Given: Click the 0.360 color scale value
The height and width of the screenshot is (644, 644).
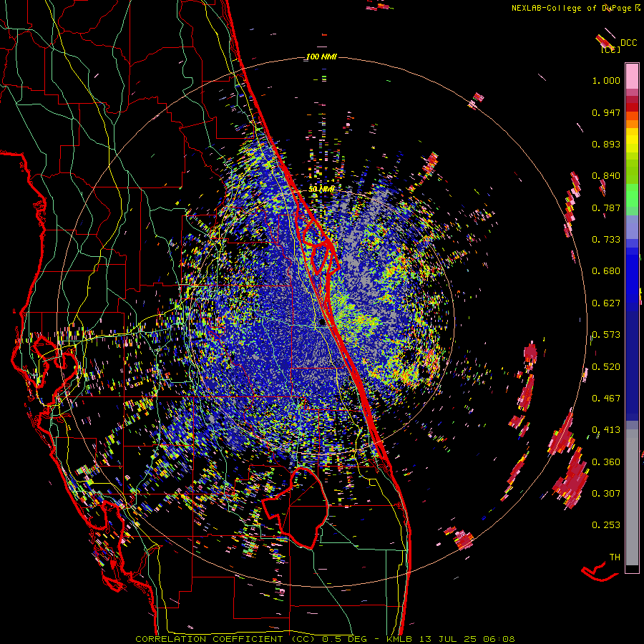Looking at the screenshot, I should tap(606, 462).
